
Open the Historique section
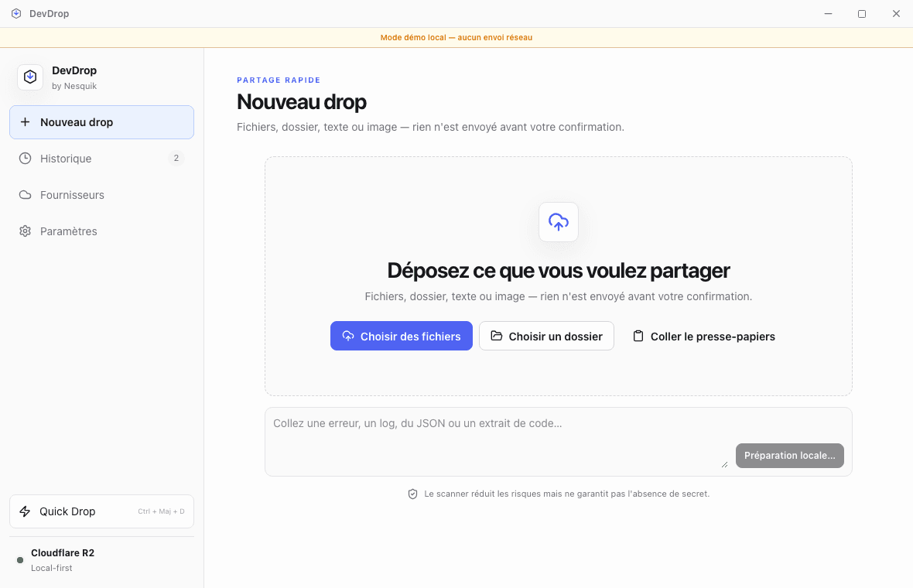click(x=102, y=159)
